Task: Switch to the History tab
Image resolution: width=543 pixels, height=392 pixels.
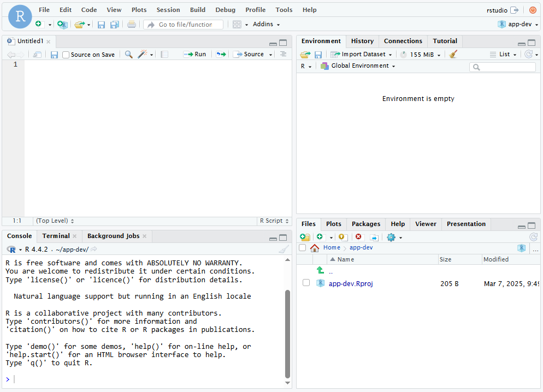Action: tap(362, 41)
